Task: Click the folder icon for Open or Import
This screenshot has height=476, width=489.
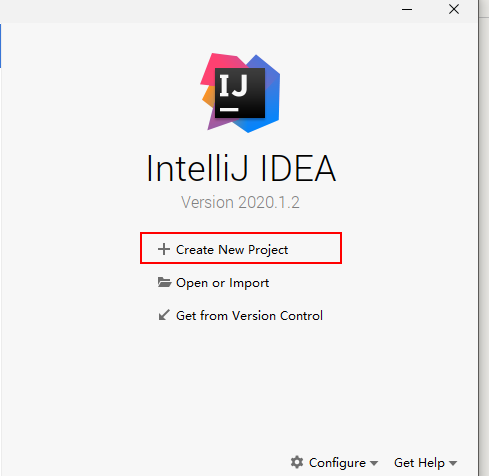Action: (164, 282)
